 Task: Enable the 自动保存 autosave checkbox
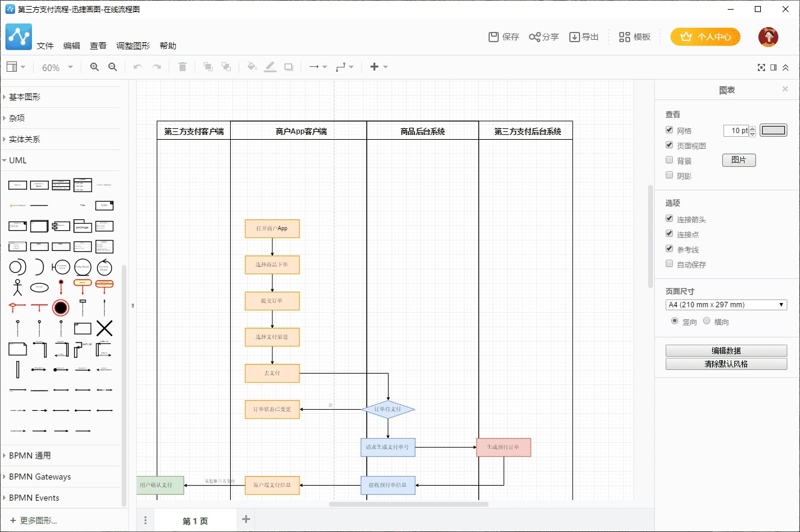669,264
